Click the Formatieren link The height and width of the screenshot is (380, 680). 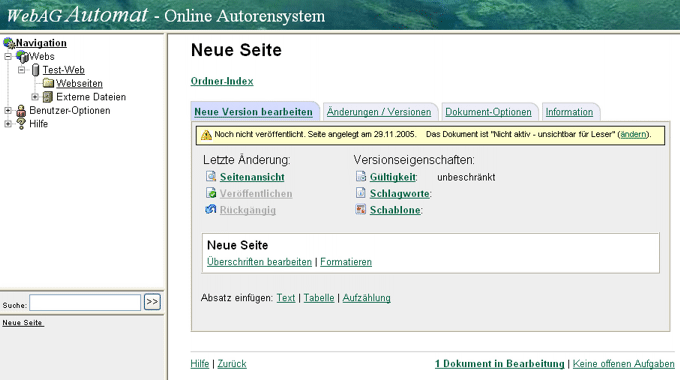[346, 262]
